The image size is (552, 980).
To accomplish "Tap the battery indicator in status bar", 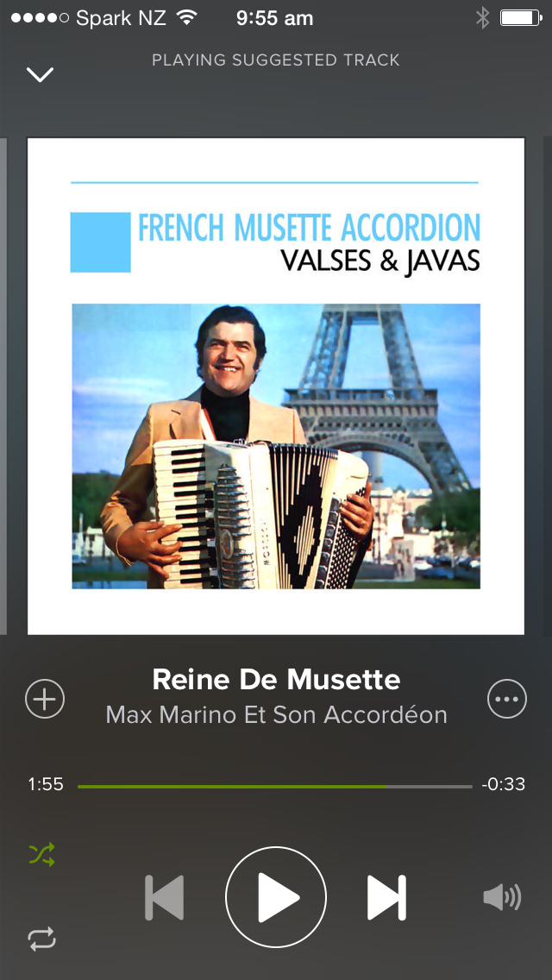I will pyautogui.click(x=521, y=18).
